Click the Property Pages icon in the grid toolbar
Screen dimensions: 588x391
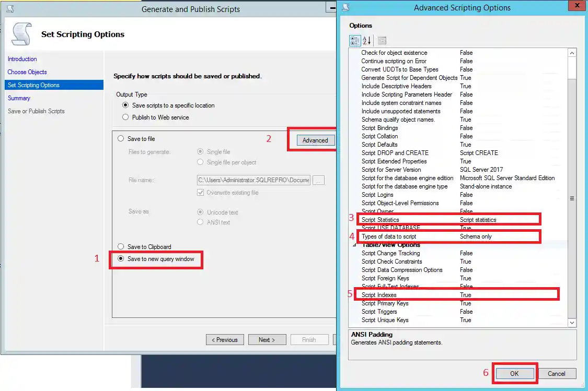pos(382,40)
